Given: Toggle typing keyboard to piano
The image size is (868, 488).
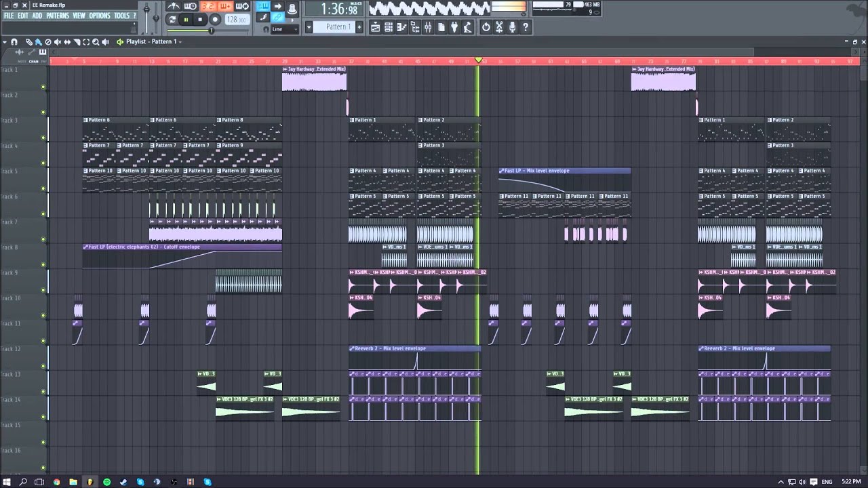Looking at the screenshot, I should [263, 6].
